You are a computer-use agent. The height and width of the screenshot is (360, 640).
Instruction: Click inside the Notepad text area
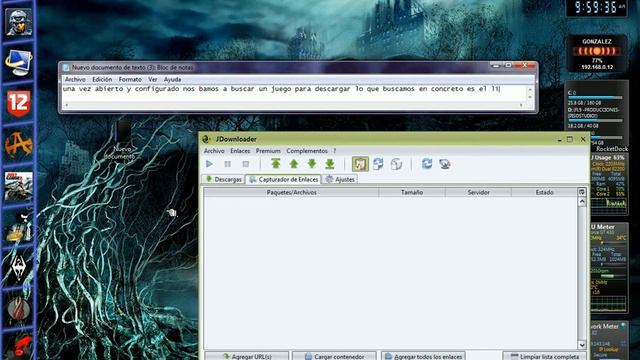[x=294, y=94]
